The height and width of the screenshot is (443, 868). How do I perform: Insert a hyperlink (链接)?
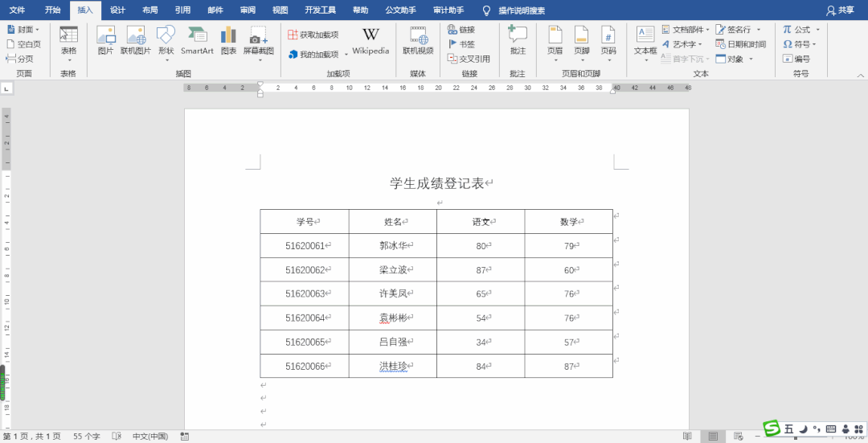click(x=461, y=30)
